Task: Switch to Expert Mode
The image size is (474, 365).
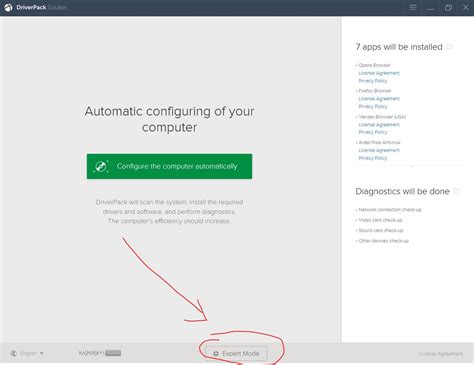Action: pyautogui.click(x=236, y=353)
